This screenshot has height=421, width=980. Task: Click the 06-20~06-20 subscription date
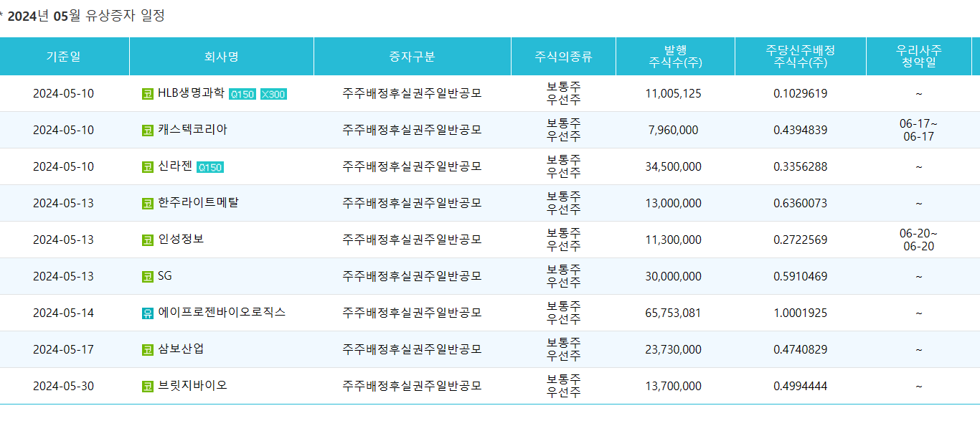[918, 240]
